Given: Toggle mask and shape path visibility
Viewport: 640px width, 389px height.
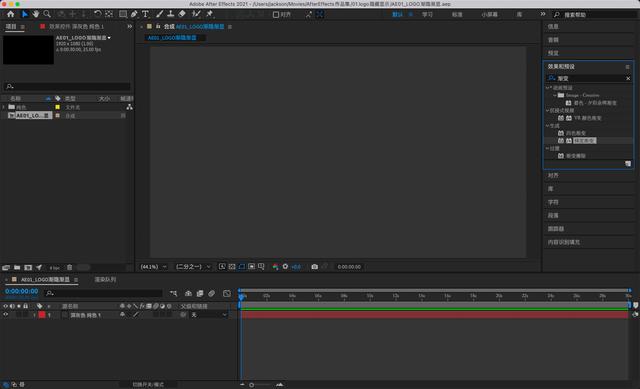Looking at the screenshot, I should click(x=242, y=267).
